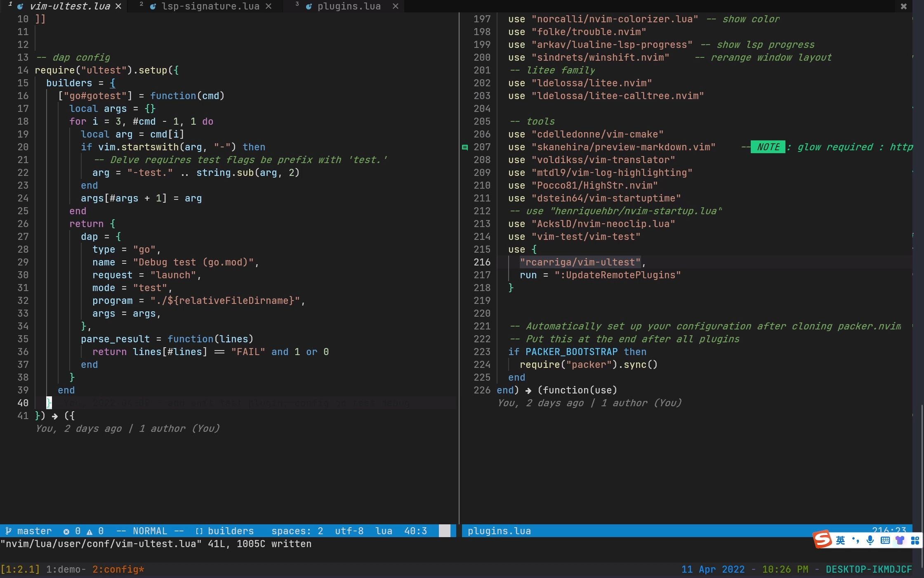Click the builders context label in statusline

(231, 531)
